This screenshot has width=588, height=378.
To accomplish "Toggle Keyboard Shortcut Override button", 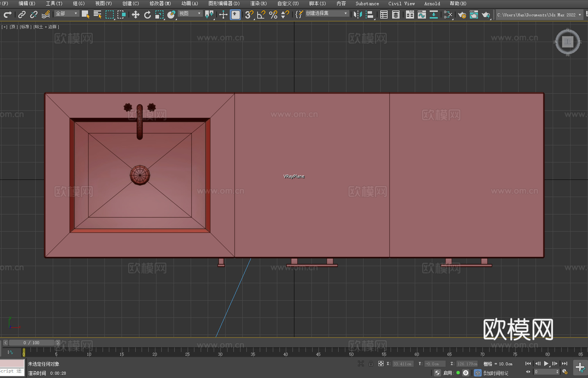I will point(235,14).
